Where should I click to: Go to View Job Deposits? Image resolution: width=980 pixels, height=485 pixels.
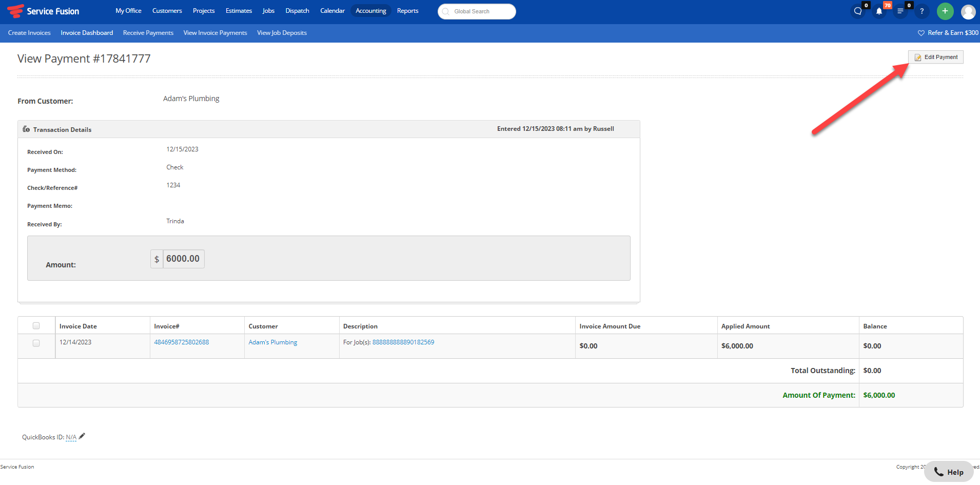click(282, 33)
